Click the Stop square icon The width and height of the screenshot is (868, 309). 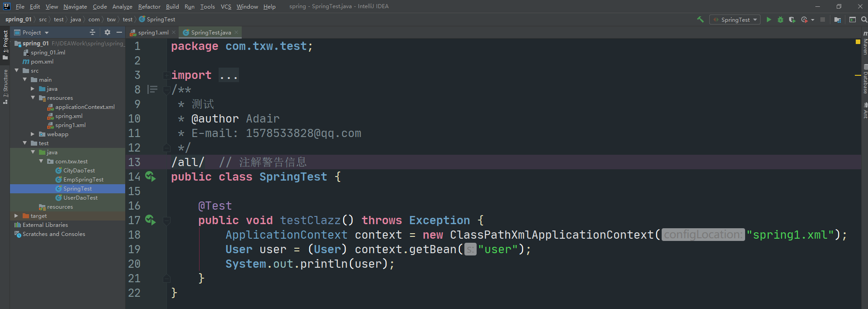pyautogui.click(x=823, y=20)
